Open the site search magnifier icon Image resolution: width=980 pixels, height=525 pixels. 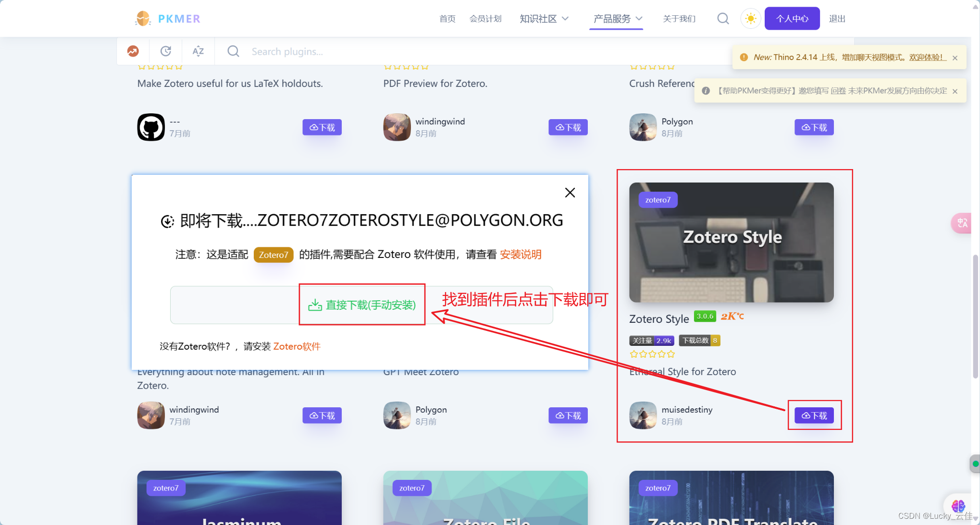click(x=723, y=19)
